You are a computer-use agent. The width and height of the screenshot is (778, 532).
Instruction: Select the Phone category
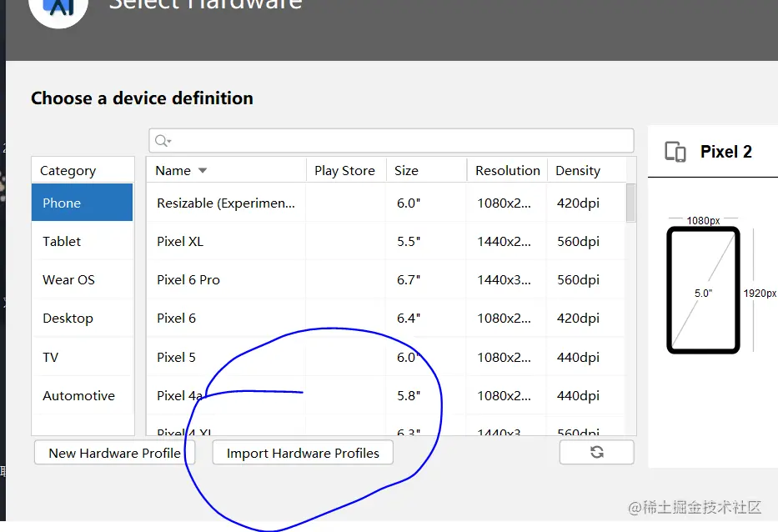click(83, 203)
